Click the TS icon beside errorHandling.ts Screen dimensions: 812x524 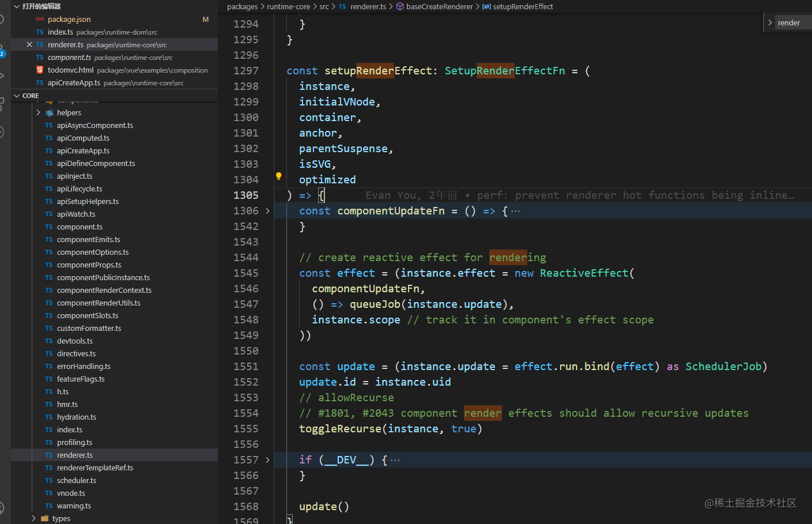[49, 367]
